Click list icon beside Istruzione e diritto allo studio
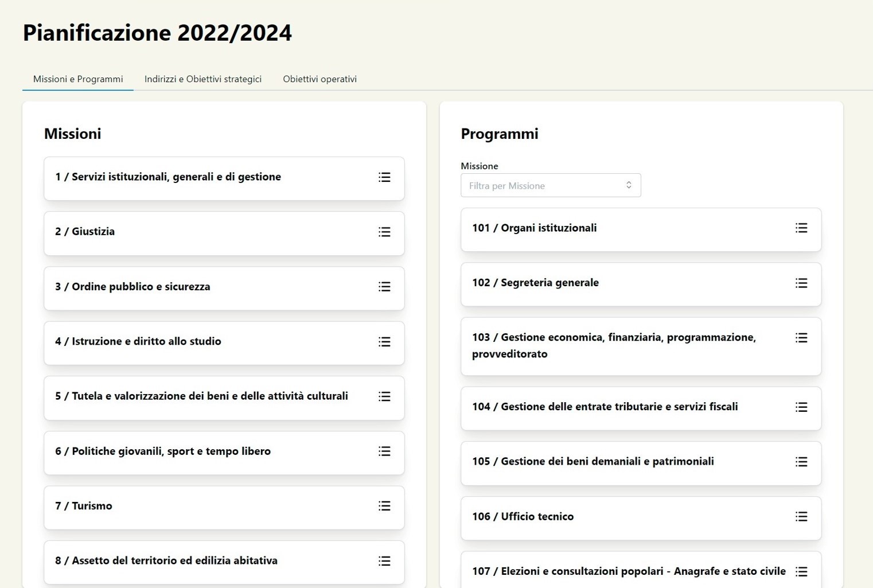Image resolution: width=873 pixels, height=588 pixels. (x=384, y=342)
